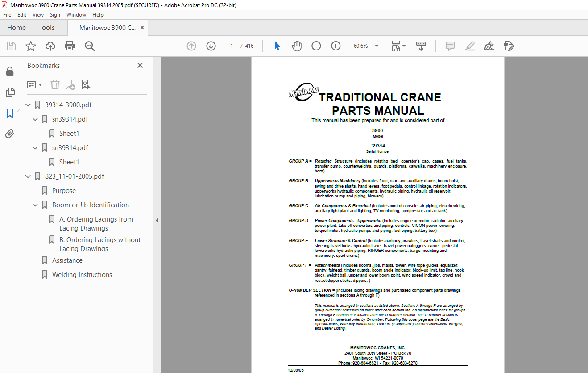
Task: Open the fit page width options
Action: click(398, 46)
